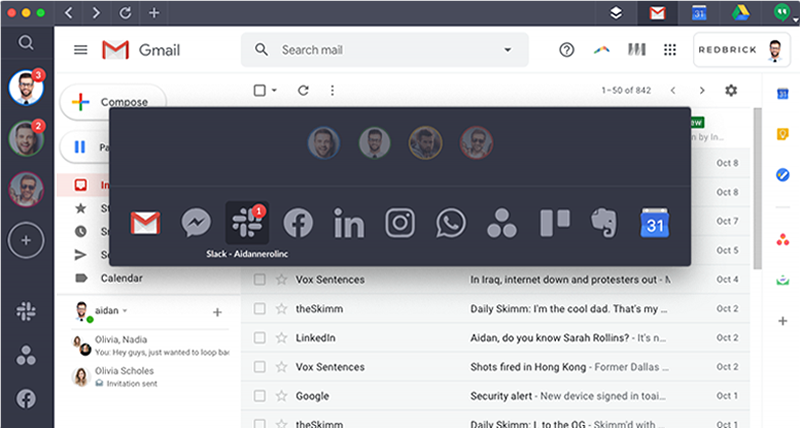
Task: Open the More options three-dot menu
Action: point(332,90)
